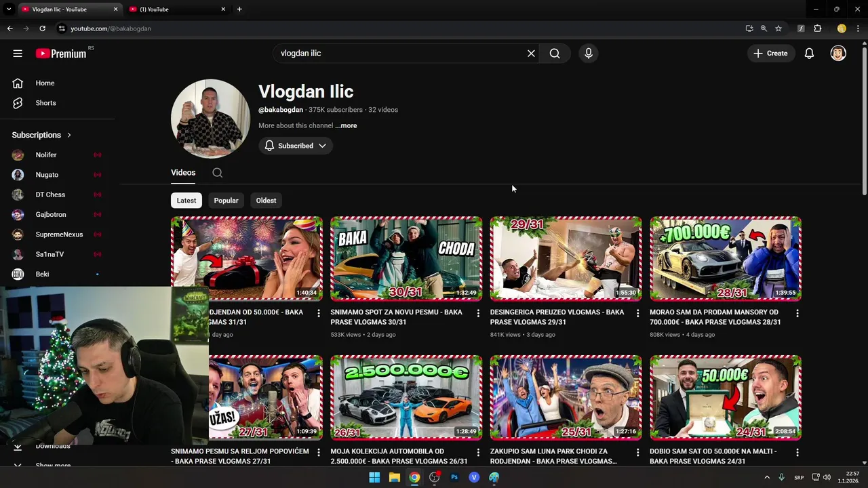Viewport: 868px width, 488px height.
Task: Open the Windows Start menu
Action: tap(374, 477)
